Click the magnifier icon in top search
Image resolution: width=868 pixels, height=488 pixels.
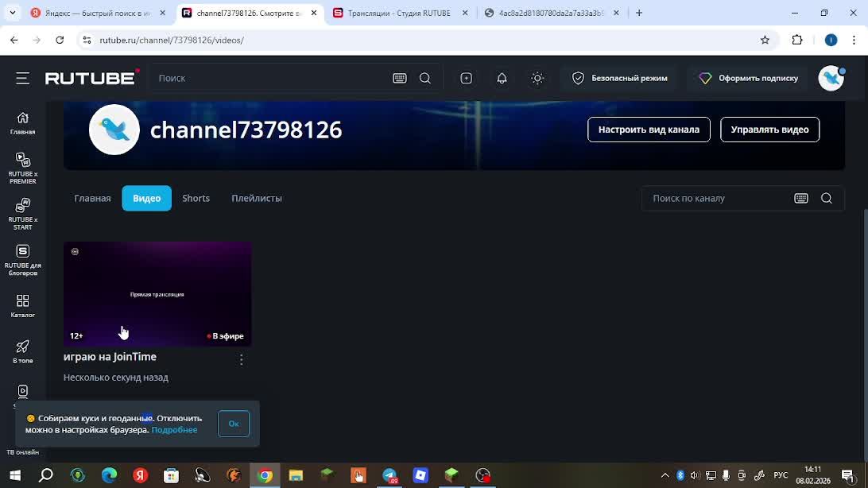point(425,79)
